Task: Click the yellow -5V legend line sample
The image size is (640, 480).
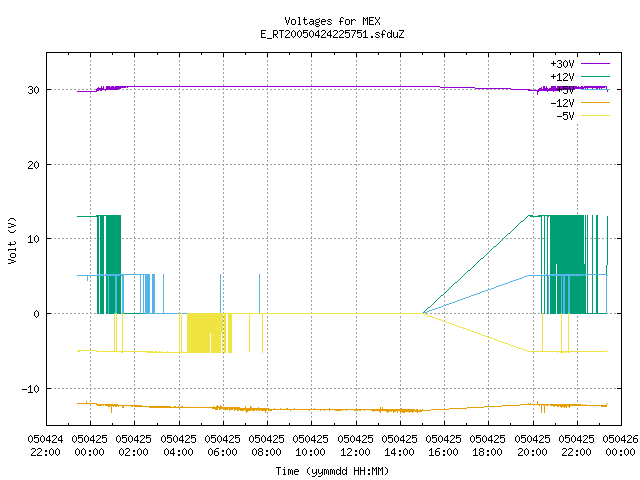Action: (595, 116)
